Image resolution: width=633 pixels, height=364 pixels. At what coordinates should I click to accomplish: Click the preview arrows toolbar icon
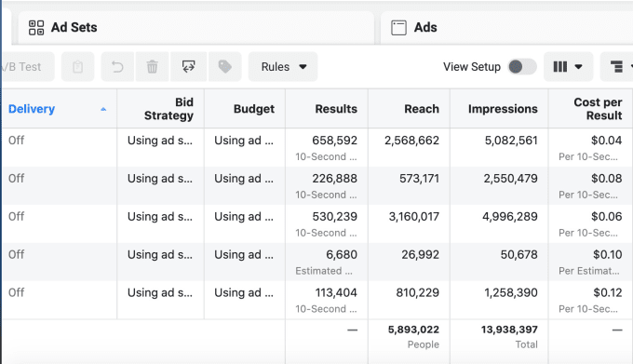click(189, 67)
